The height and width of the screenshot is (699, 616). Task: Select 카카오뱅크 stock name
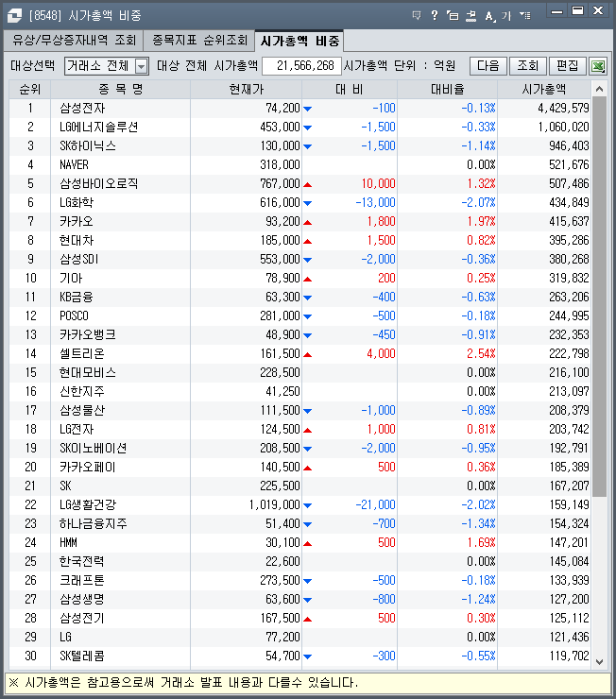87,334
